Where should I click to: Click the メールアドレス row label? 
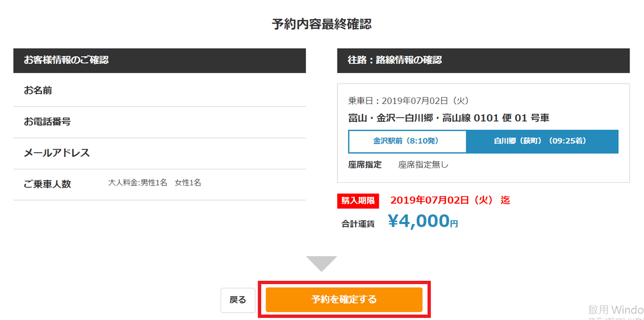tap(57, 153)
